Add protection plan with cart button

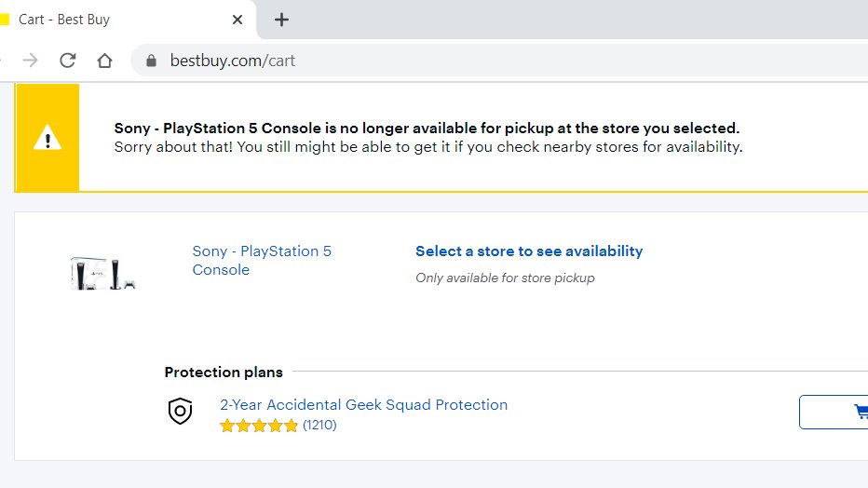(x=834, y=412)
